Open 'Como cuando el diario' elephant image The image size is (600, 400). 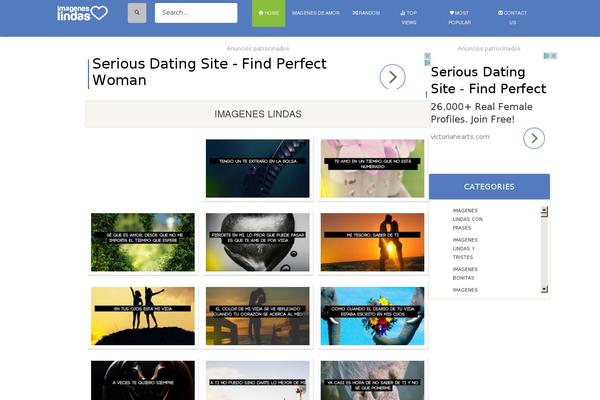click(372, 316)
